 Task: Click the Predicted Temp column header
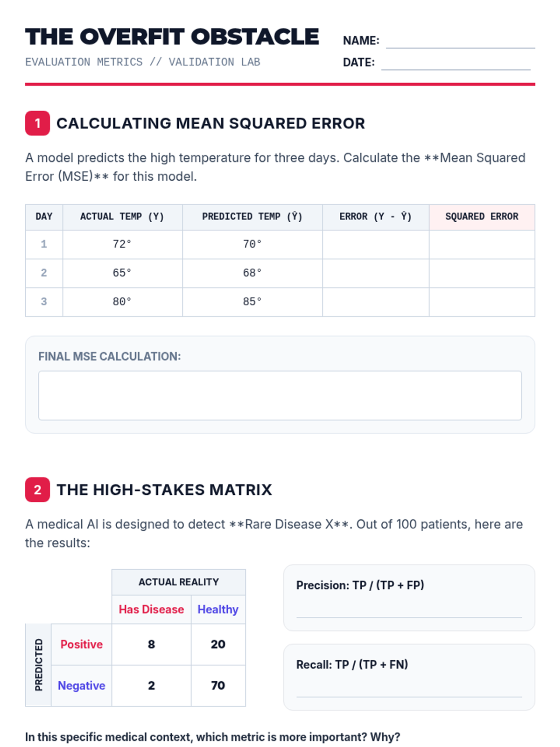[252, 217]
